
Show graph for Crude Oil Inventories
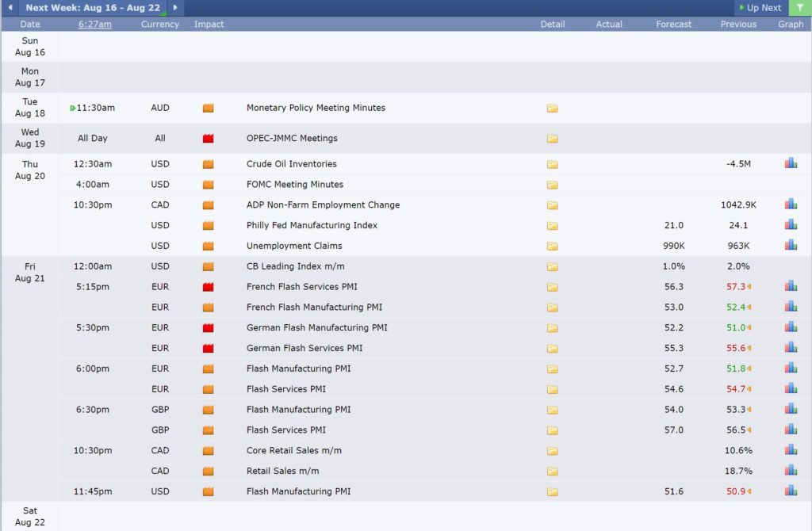click(x=791, y=163)
